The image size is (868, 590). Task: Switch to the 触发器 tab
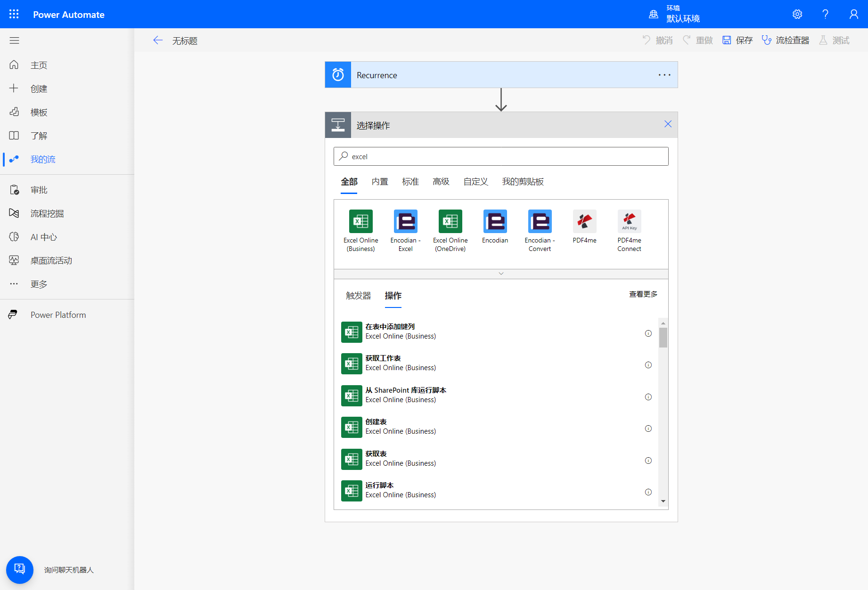coord(358,296)
